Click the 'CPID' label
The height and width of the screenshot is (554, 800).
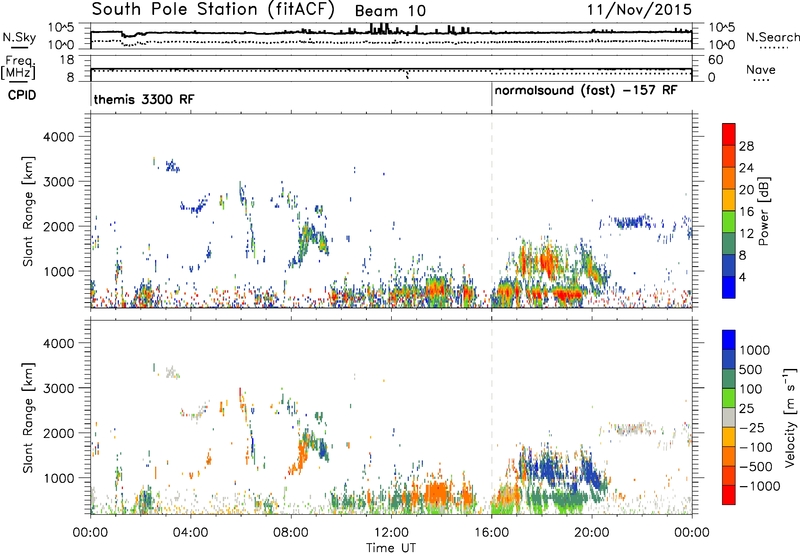click(22, 95)
